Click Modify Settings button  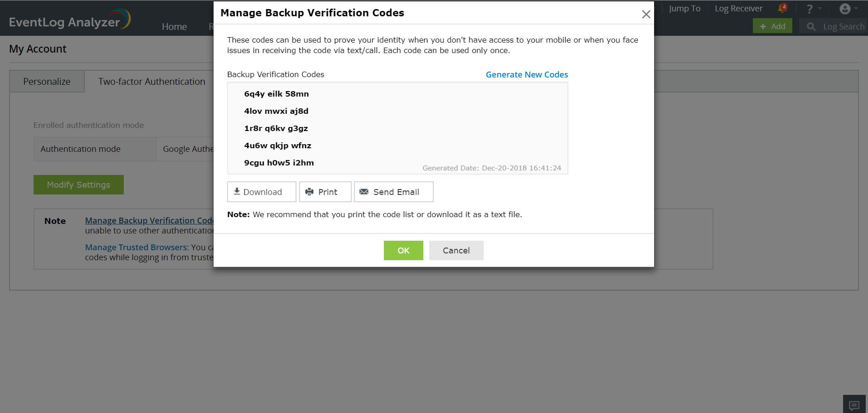(x=78, y=185)
